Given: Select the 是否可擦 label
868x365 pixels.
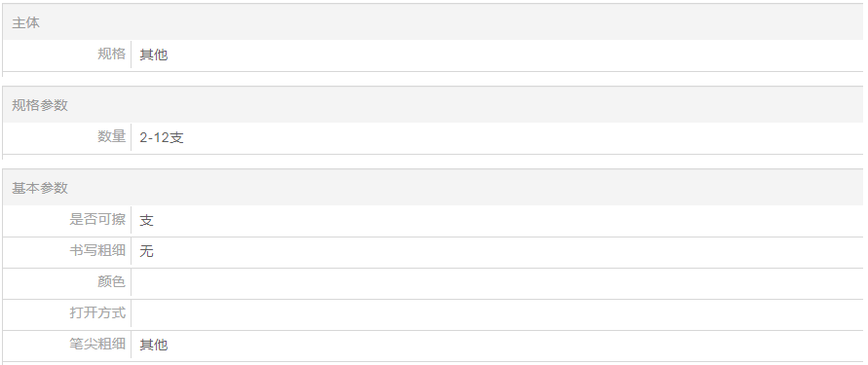Looking at the screenshot, I should pos(97,219).
